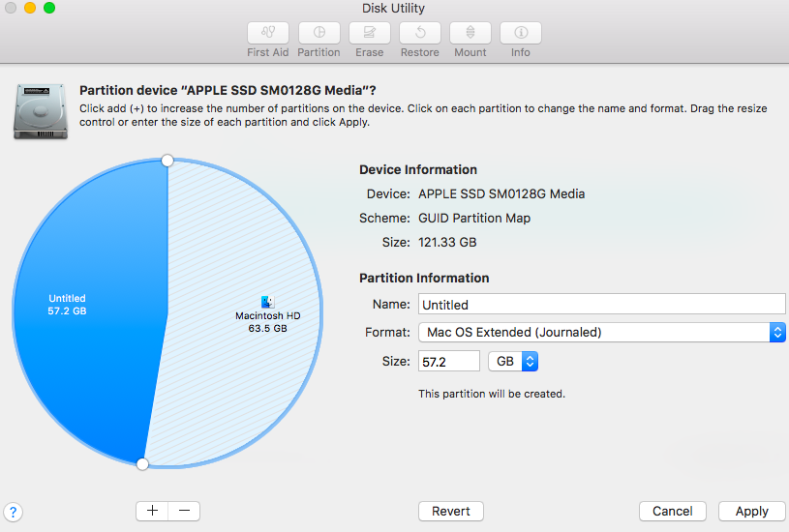Click the Size field showing 57.2
The height and width of the screenshot is (532, 789).
(449, 362)
